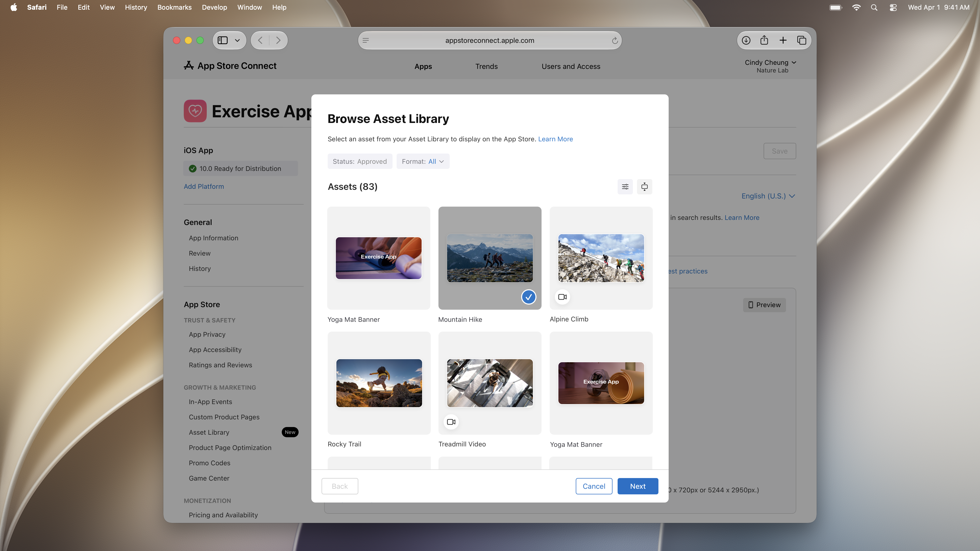Open the Apps tab
This screenshot has width=980, height=551.
pyautogui.click(x=423, y=67)
